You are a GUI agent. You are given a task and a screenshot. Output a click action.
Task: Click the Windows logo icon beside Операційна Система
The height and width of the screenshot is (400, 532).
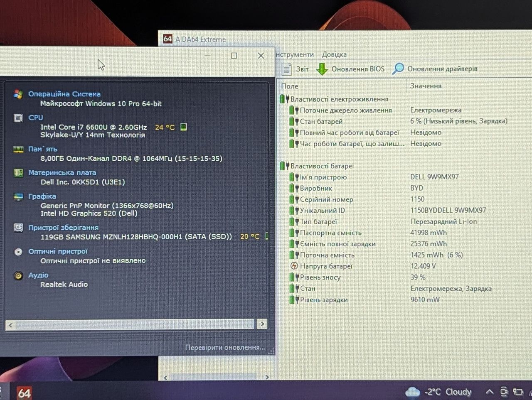18,94
